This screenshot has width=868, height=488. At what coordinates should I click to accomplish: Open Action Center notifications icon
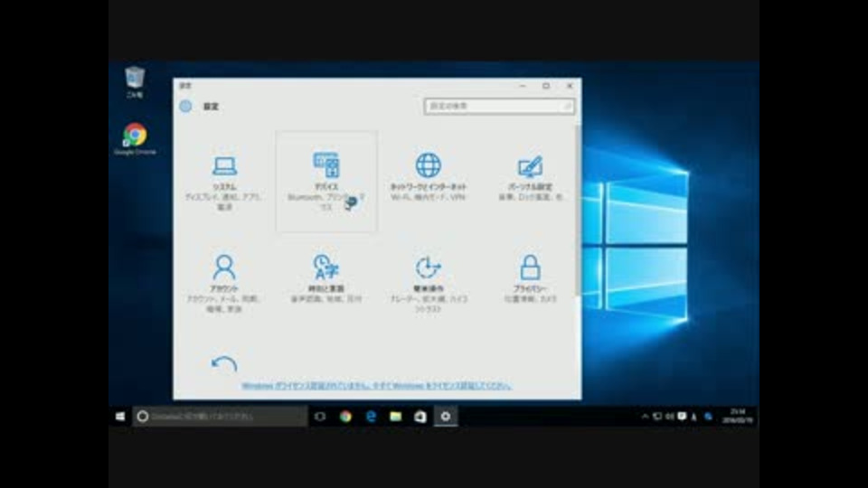682,416
